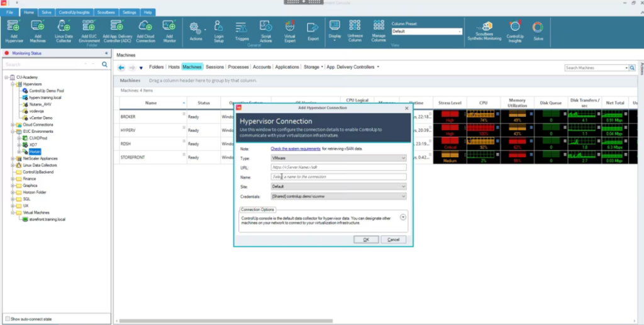Select the Horizon Folder tree item
Screen dimensions: 644x325
(x=35, y=193)
